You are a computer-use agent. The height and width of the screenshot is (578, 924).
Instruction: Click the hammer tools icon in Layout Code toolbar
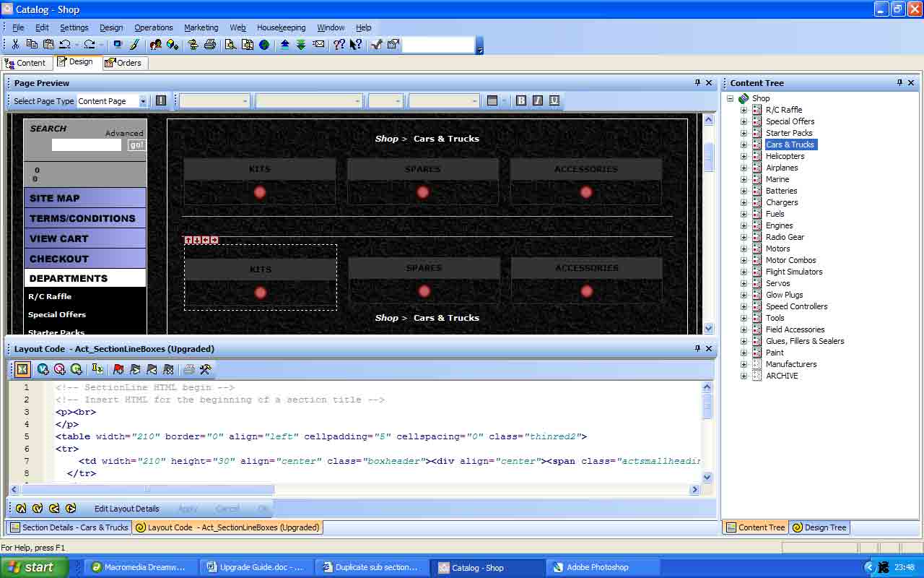pyautogui.click(x=206, y=369)
